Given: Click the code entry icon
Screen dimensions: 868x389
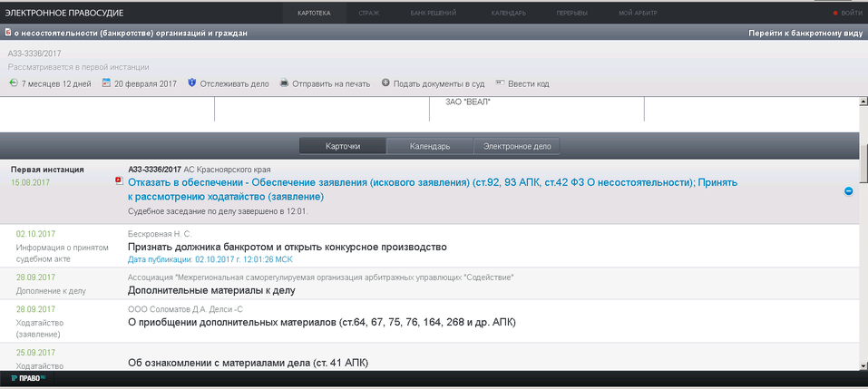Looking at the screenshot, I should tap(500, 83).
